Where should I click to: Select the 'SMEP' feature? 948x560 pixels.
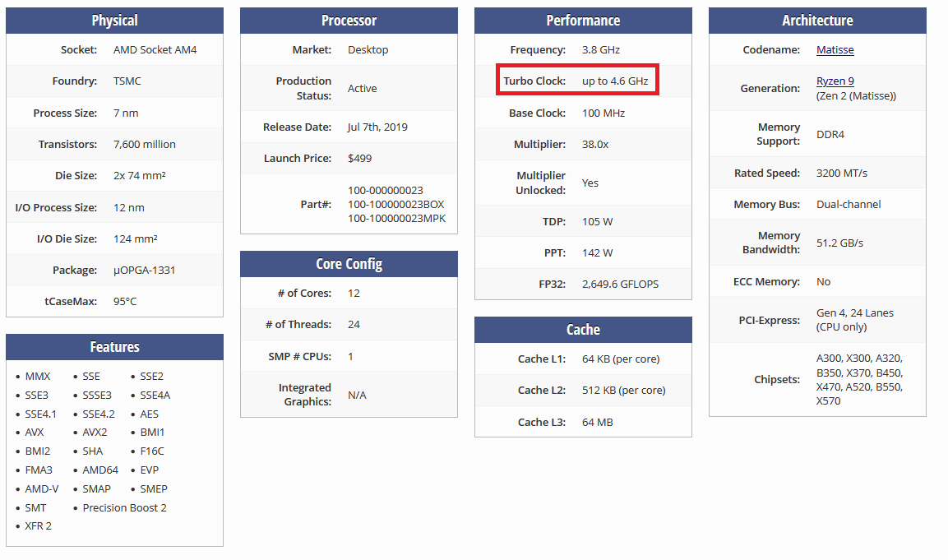point(154,489)
